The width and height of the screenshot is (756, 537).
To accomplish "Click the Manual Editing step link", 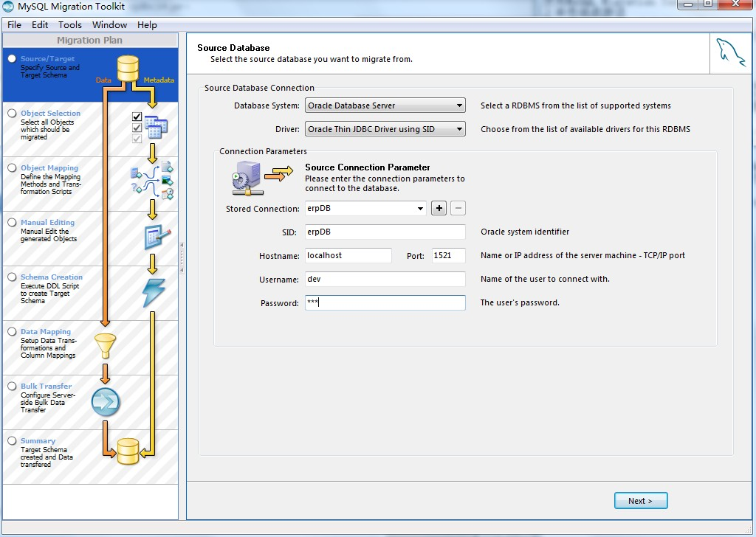I will 48,223.
